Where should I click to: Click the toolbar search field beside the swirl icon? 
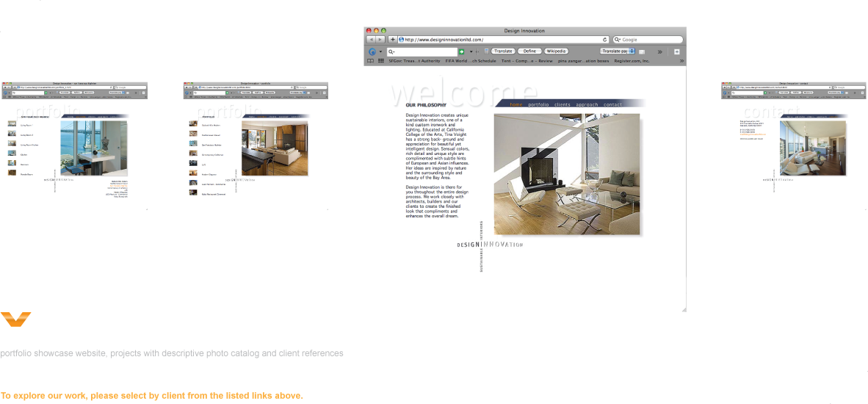coord(422,51)
